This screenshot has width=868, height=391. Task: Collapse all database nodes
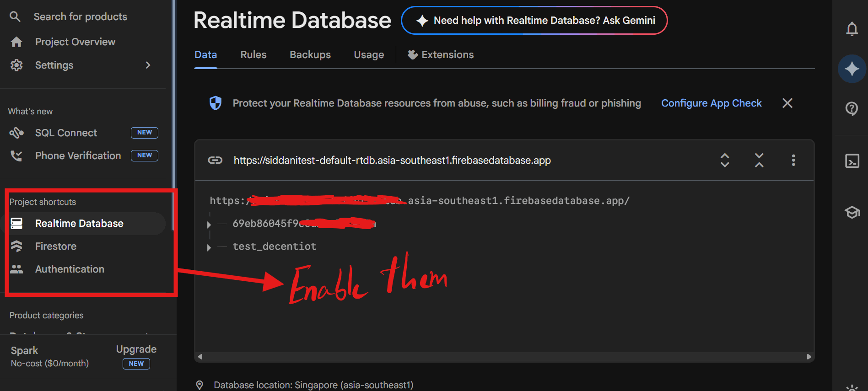click(759, 160)
